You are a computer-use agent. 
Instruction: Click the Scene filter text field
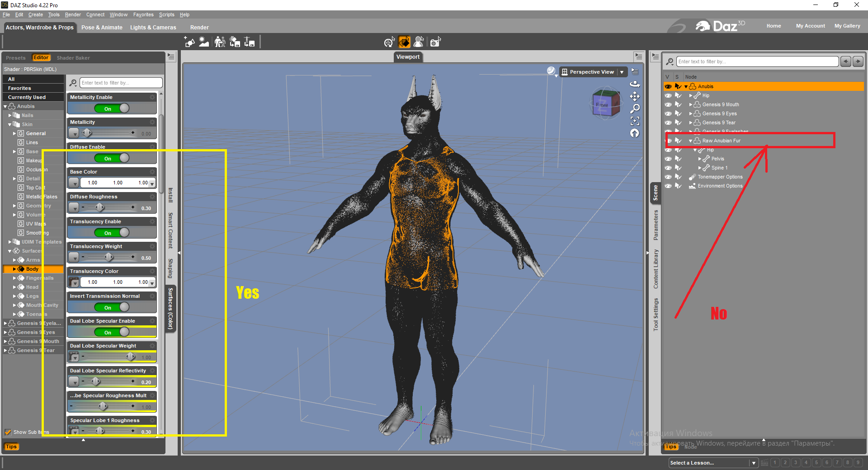coord(757,61)
